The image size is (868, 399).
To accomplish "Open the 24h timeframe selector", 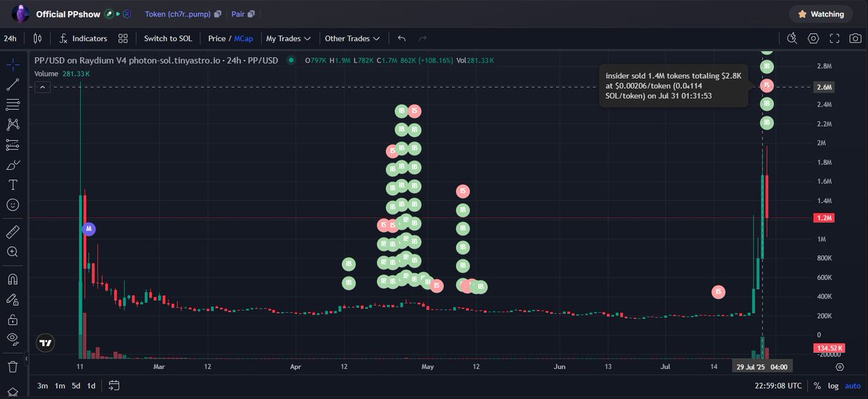I will (x=10, y=38).
